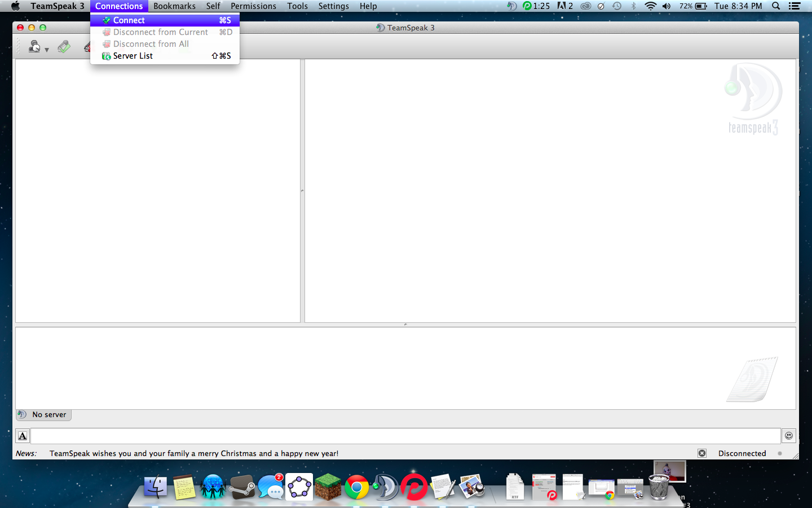Open the Bookmarks menu

[x=174, y=6]
